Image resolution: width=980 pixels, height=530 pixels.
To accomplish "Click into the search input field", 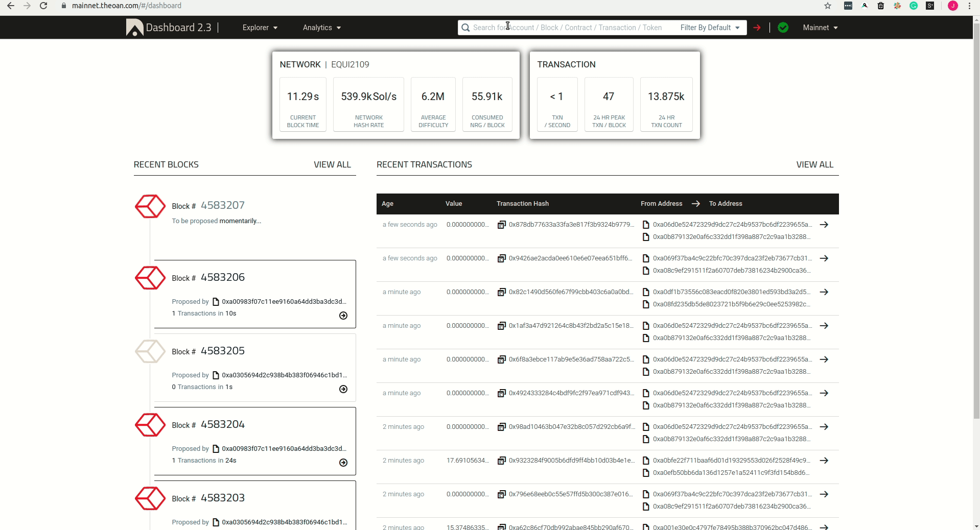I will 567,28.
